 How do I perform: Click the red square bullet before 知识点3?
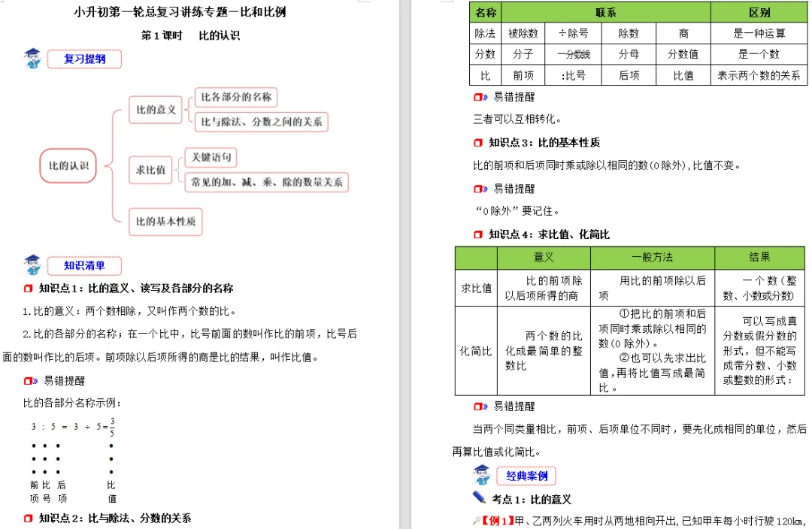pyautogui.click(x=478, y=143)
